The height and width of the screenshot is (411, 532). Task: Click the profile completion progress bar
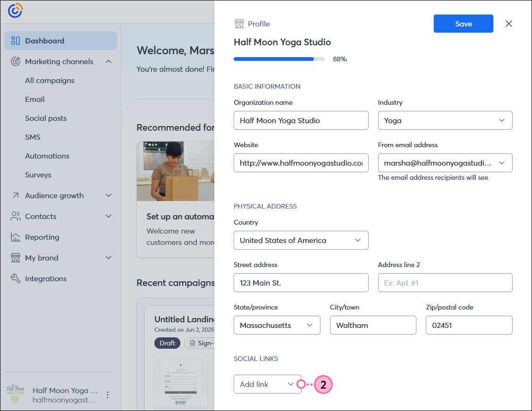click(x=279, y=59)
